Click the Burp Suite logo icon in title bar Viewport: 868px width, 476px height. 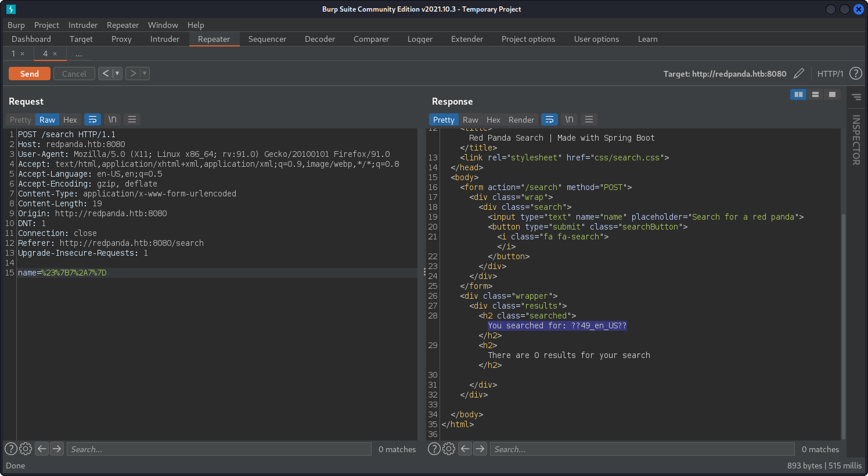(11, 9)
